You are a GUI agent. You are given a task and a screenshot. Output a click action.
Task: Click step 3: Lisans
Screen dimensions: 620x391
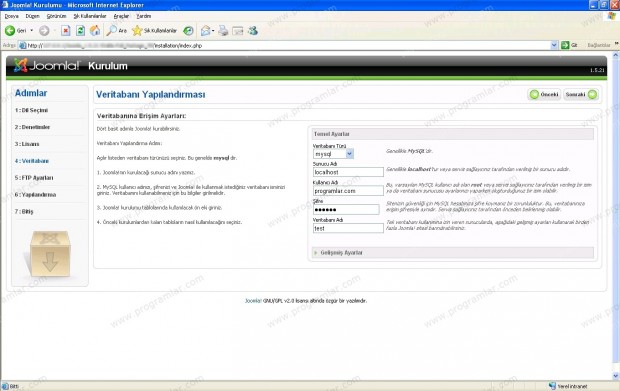click(27, 144)
